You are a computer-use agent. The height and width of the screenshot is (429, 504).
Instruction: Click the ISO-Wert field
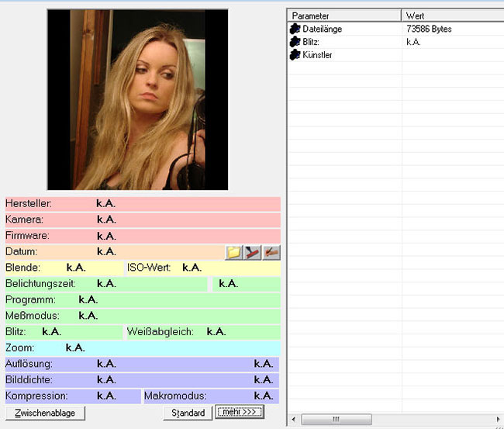[203, 268]
